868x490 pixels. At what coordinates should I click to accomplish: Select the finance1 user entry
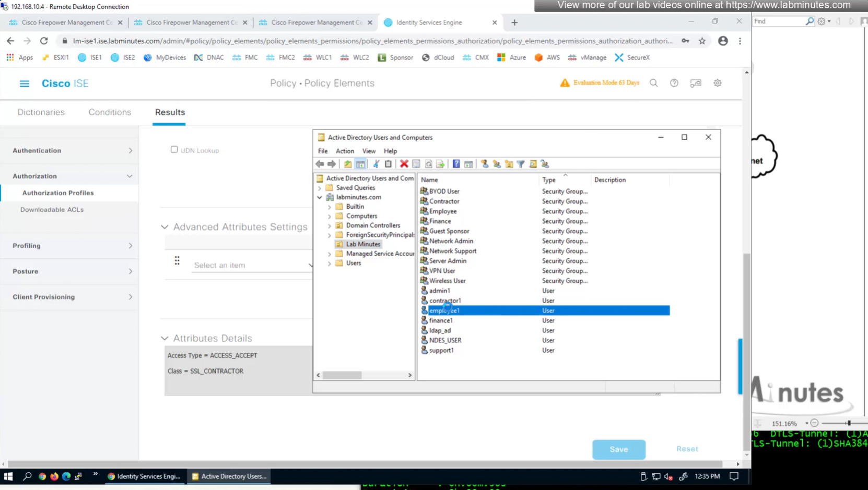[x=441, y=320]
